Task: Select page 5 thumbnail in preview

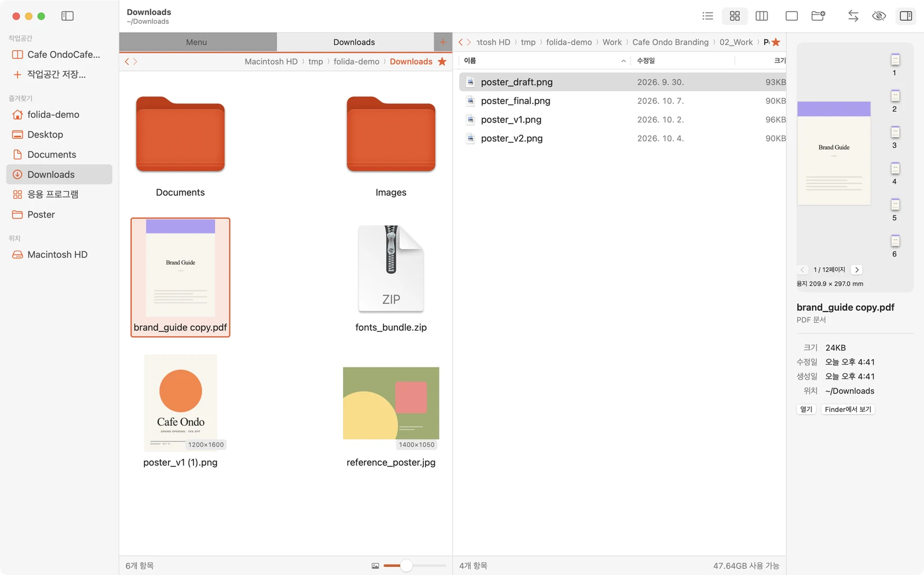Action: 895,205
